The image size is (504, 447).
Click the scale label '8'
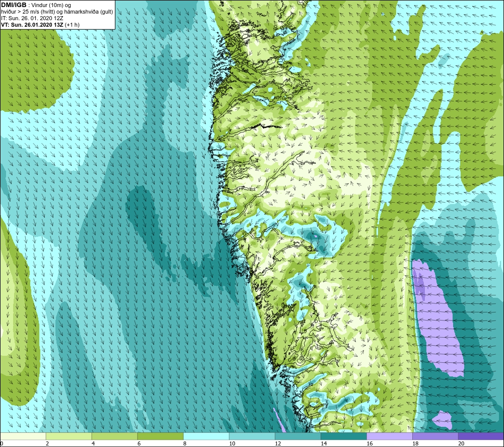[185, 443]
